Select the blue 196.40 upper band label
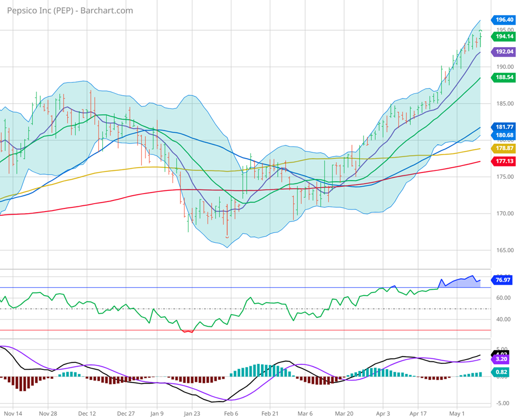This screenshot has width=516, height=420. (x=503, y=20)
